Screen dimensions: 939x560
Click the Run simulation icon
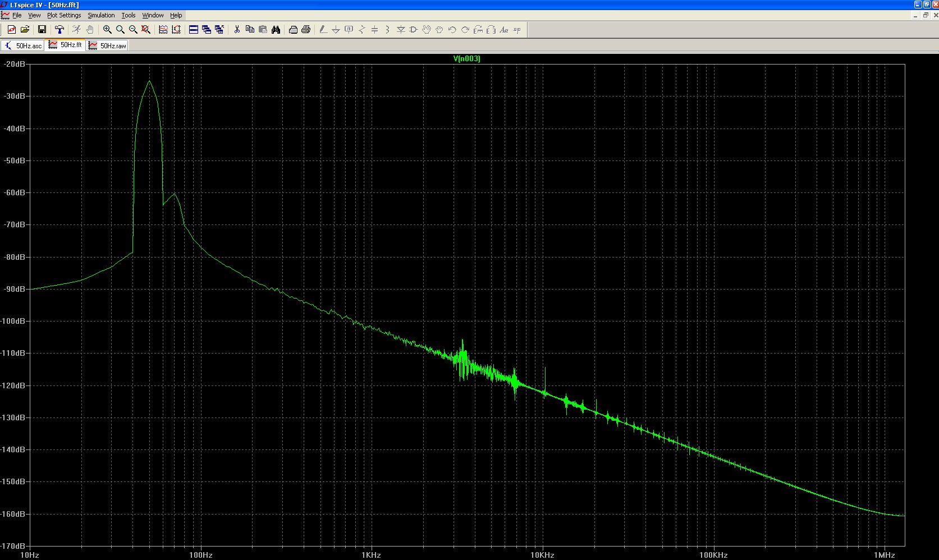76,30
